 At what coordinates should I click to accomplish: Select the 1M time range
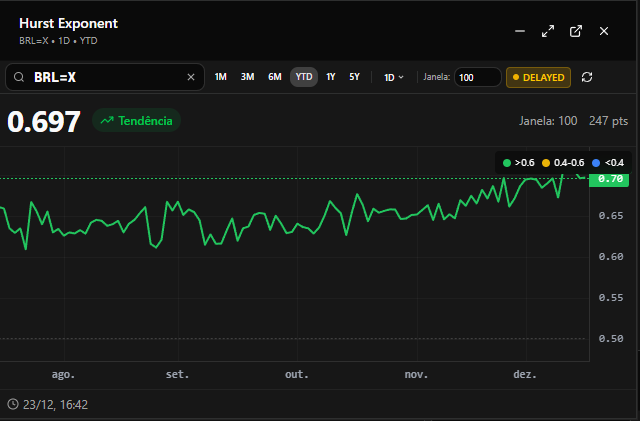221,77
